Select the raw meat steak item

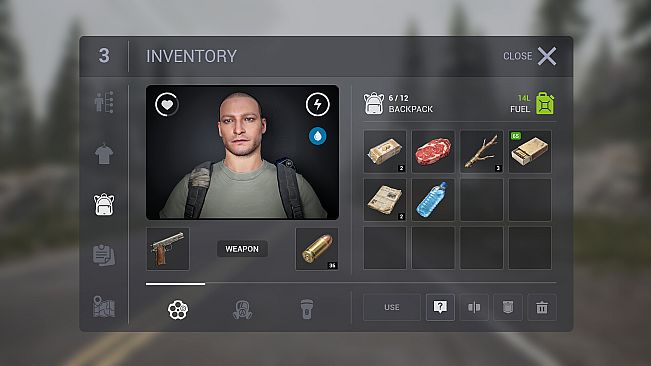point(433,151)
